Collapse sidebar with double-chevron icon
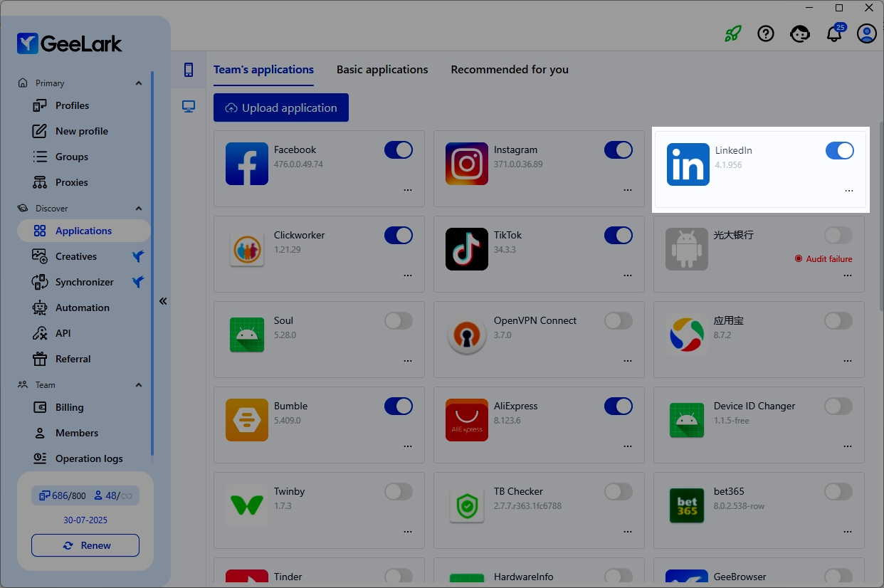This screenshot has width=884, height=588. (x=163, y=301)
